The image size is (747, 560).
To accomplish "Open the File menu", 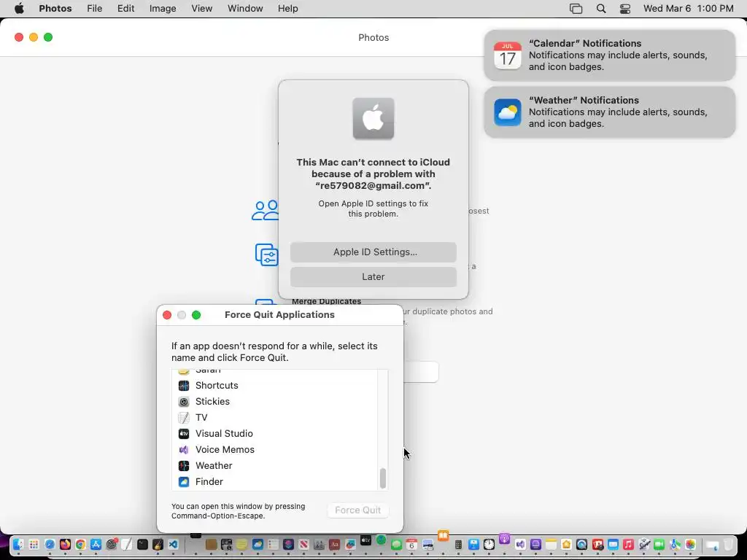I will [94, 8].
